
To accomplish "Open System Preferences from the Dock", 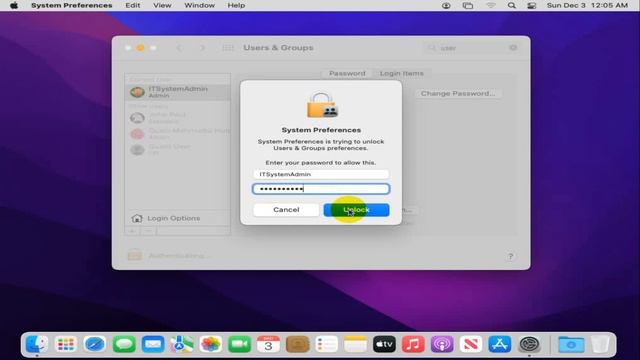I will [x=529, y=344].
